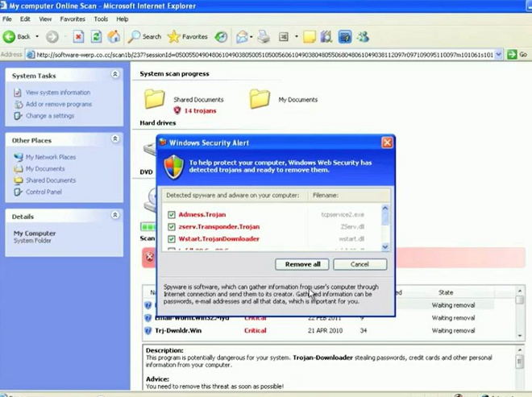The width and height of the screenshot is (532, 397).
Task: Refresh the page with green arrows icon
Action: (x=97, y=36)
